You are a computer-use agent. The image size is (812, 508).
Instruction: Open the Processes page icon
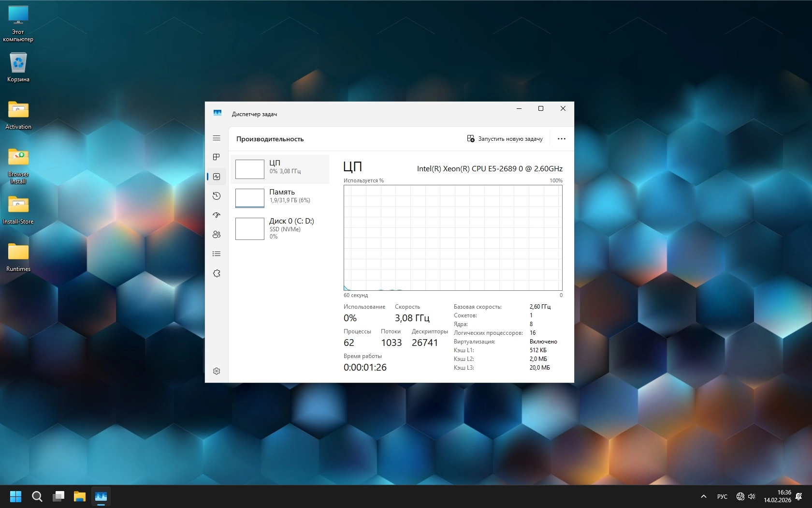pos(217,157)
